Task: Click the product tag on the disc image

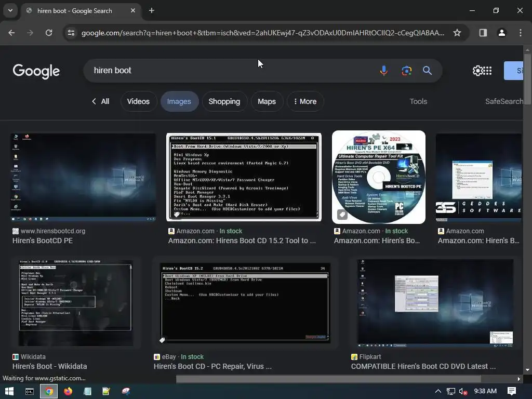Action: (342, 215)
